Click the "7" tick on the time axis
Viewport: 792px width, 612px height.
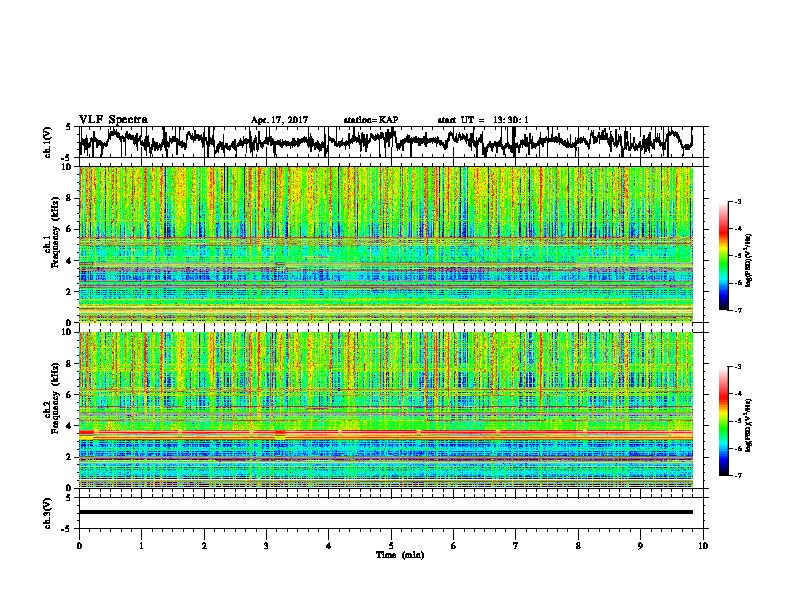point(516,546)
